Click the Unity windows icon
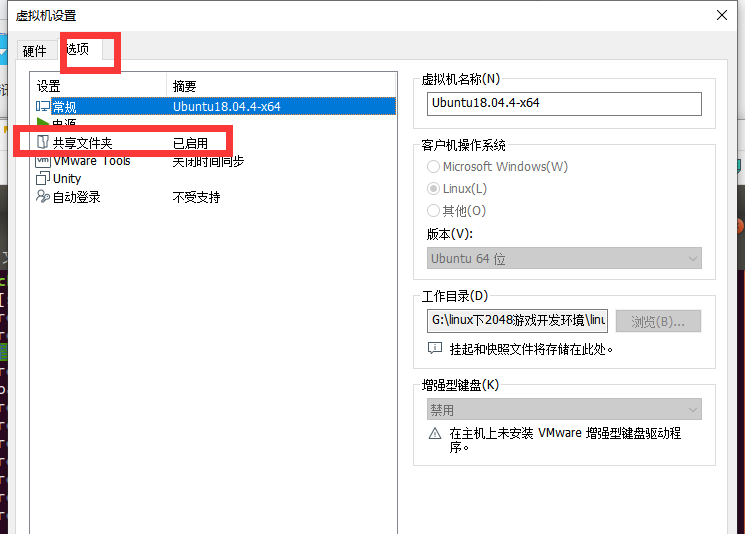This screenshot has height=534, width=745. [x=43, y=178]
